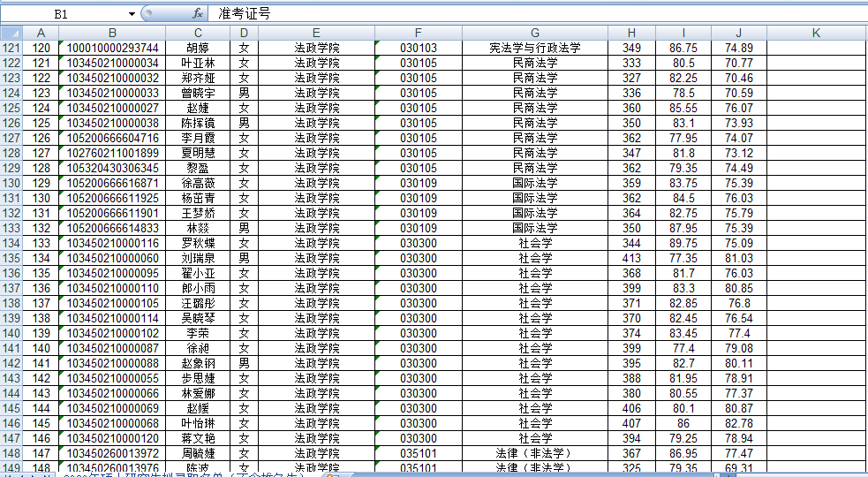The height and width of the screenshot is (477, 868).
Task: Click the name cell 赵媛
Action: click(198, 408)
